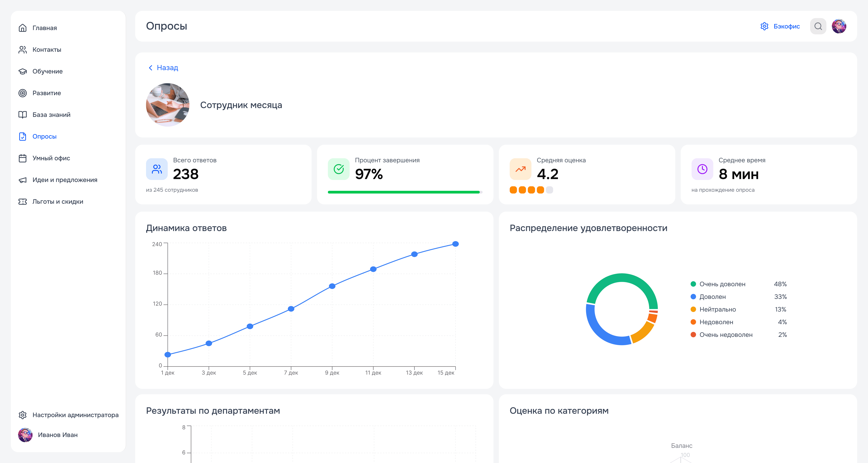Go back via the Назад link
868x463 pixels.
pyautogui.click(x=167, y=68)
